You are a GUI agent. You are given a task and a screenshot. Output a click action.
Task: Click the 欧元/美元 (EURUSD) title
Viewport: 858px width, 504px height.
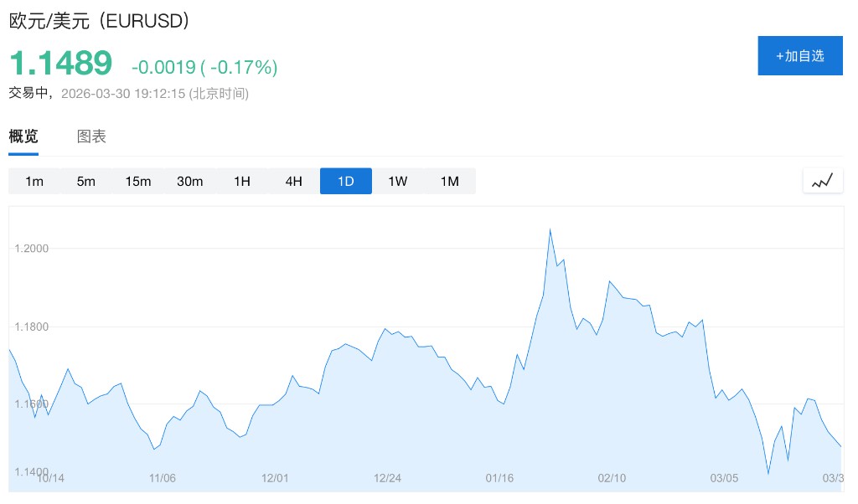point(99,21)
